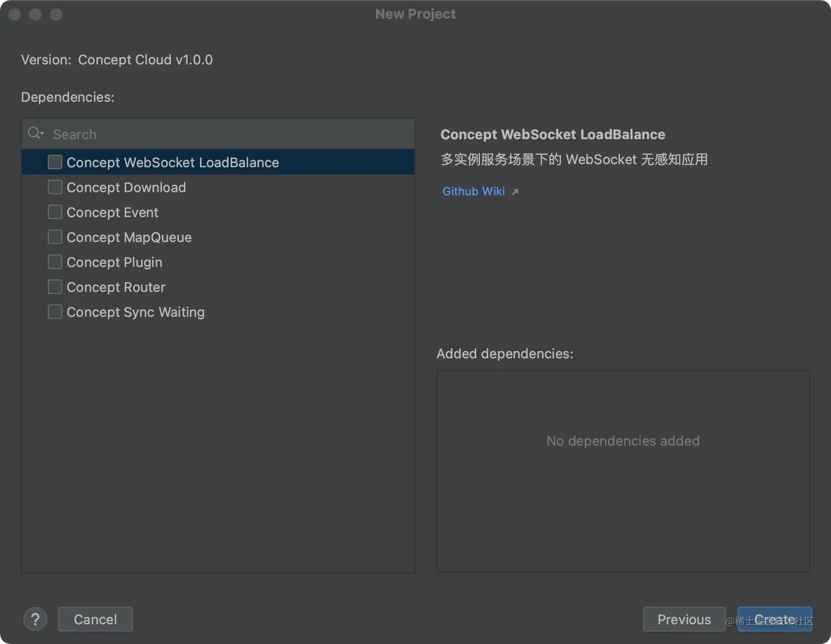The width and height of the screenshot is (831, 644).
Task: Focus the dependencies Search field
Action: click(x=218, y=134)
